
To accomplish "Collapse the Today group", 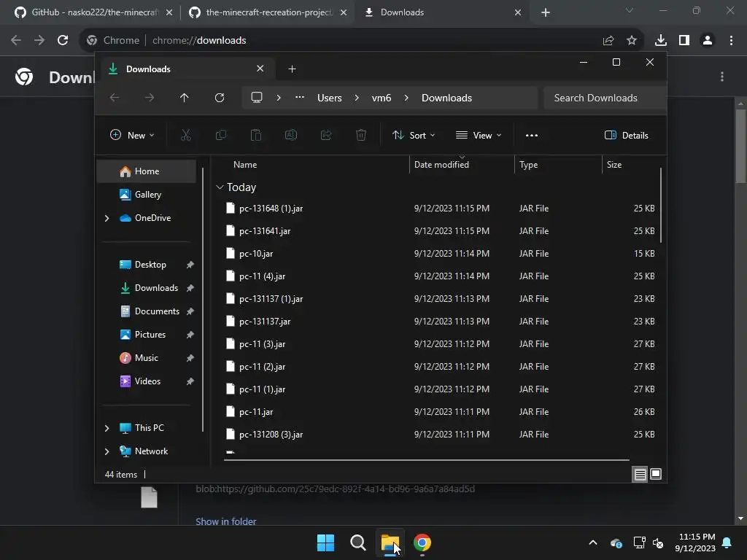I will tap(220, 187).
